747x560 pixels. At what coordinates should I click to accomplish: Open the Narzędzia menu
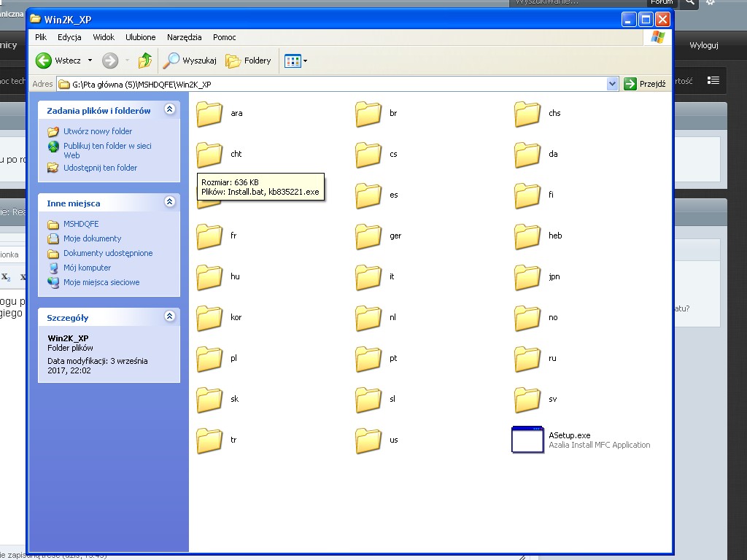tap(184, 37)
